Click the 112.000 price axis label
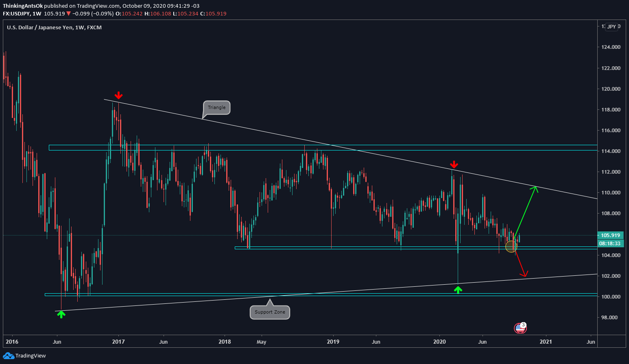The height and width of the screenshot is (364, 629). 611,172
